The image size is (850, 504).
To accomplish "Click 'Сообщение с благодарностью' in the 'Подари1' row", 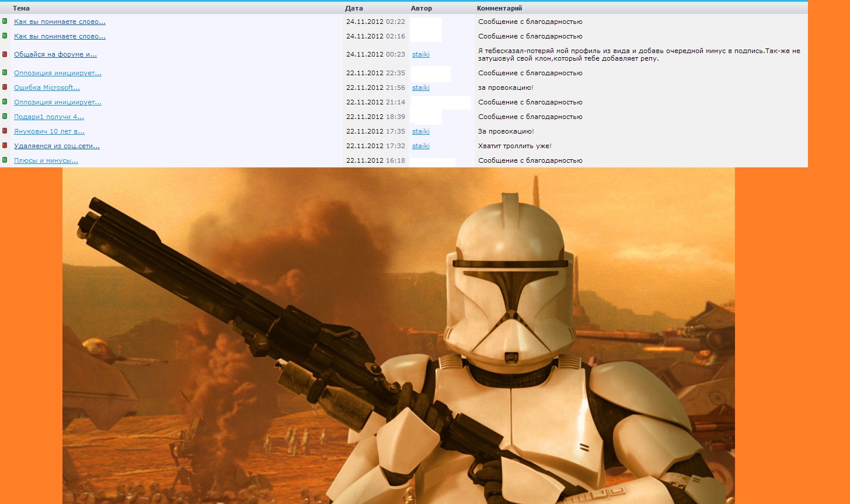I will 530,117.
